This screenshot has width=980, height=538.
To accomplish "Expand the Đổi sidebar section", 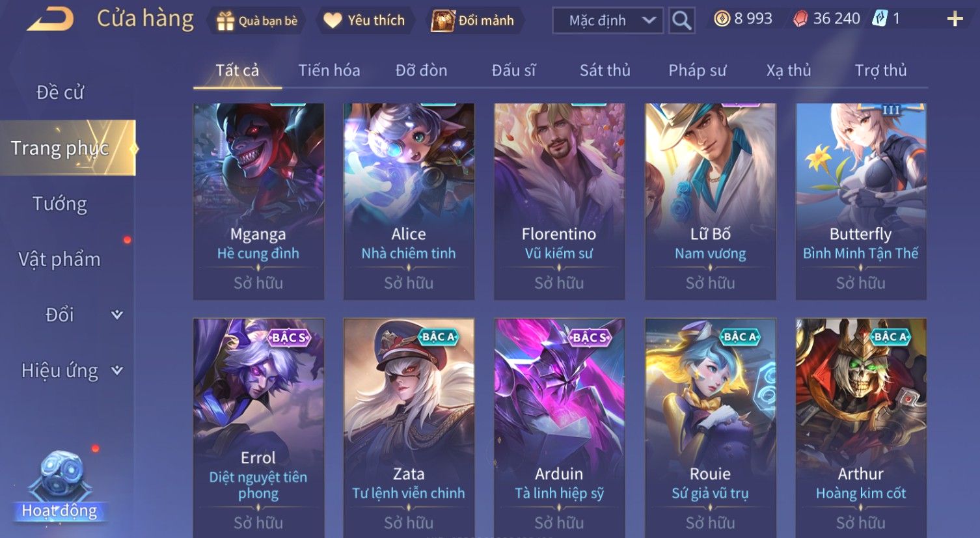I will [117, 315].
